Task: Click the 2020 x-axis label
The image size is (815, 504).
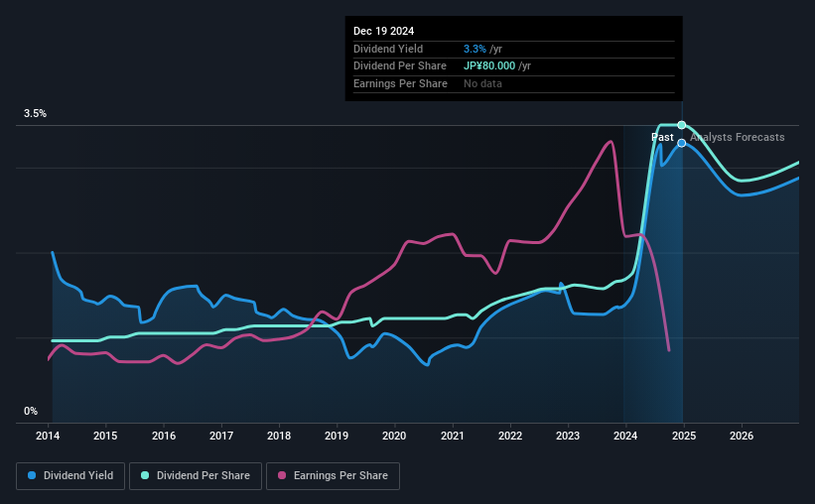Action: [394, 436]
